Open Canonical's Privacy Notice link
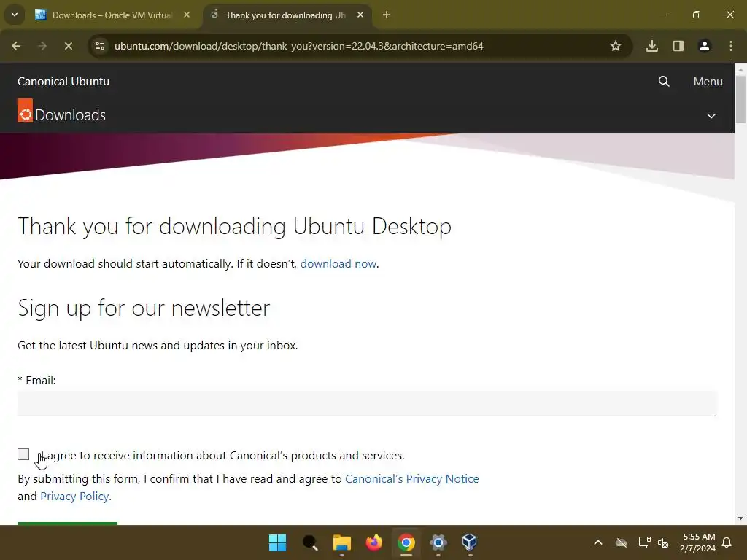Image resolution: width=747 pixels, height=560 pixels. [411, 478]
